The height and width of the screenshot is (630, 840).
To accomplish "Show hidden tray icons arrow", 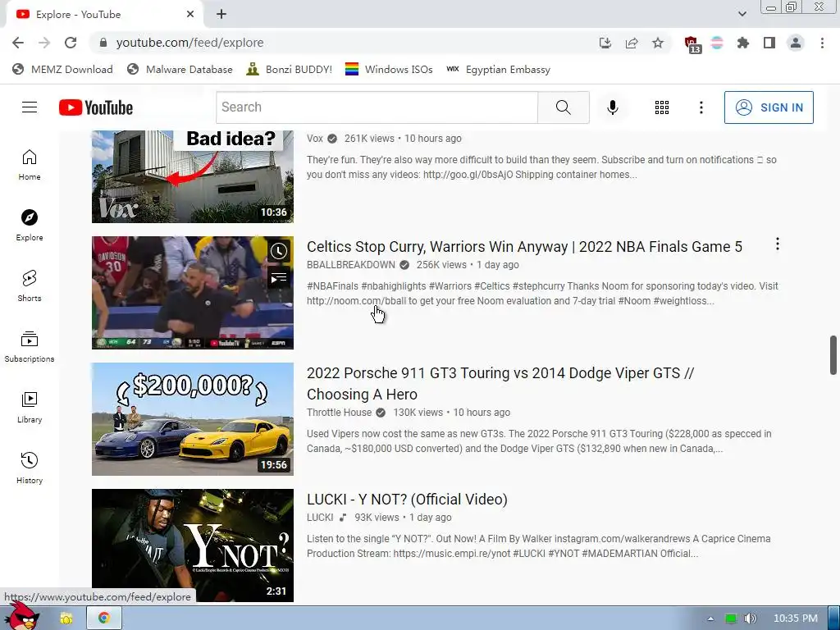I will (x=710, y=619).
